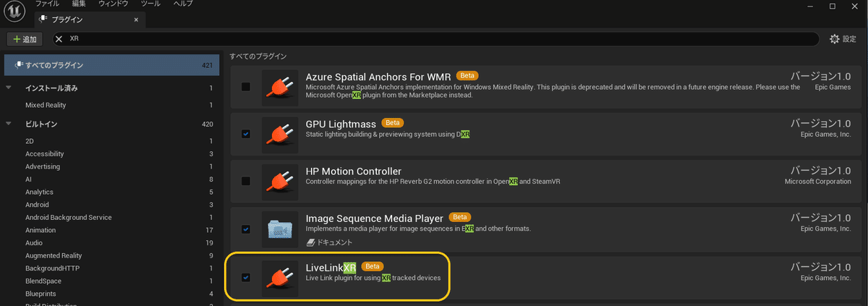
Task: Click the Azure Spatial Anchors plug icon
Action: [280, 87]
